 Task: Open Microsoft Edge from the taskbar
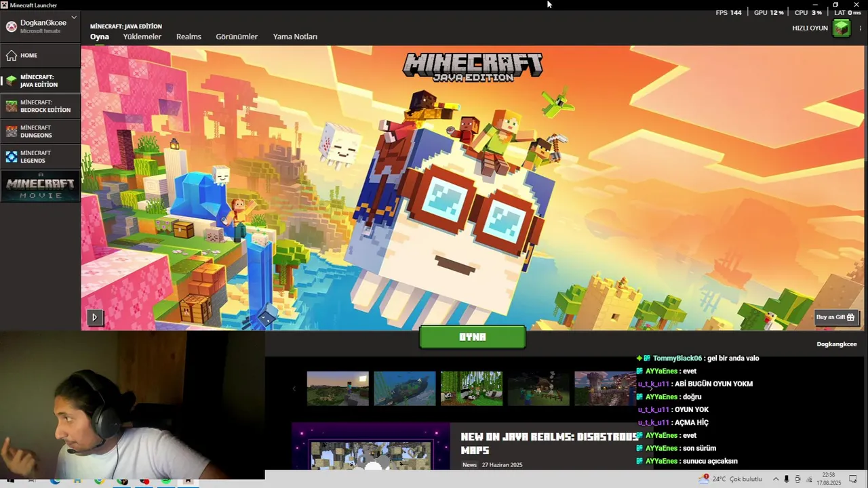click(x=55, y=481)
